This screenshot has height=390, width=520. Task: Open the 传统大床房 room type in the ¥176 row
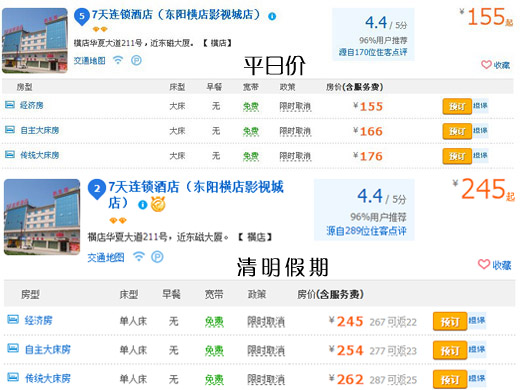click(40, 155)
